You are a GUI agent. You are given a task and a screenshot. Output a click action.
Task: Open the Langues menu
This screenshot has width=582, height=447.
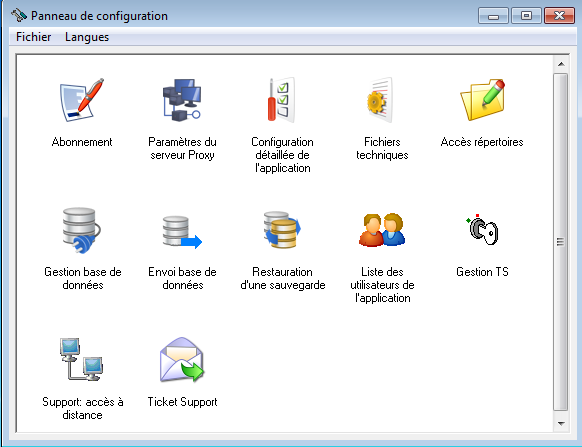(87, 37)
